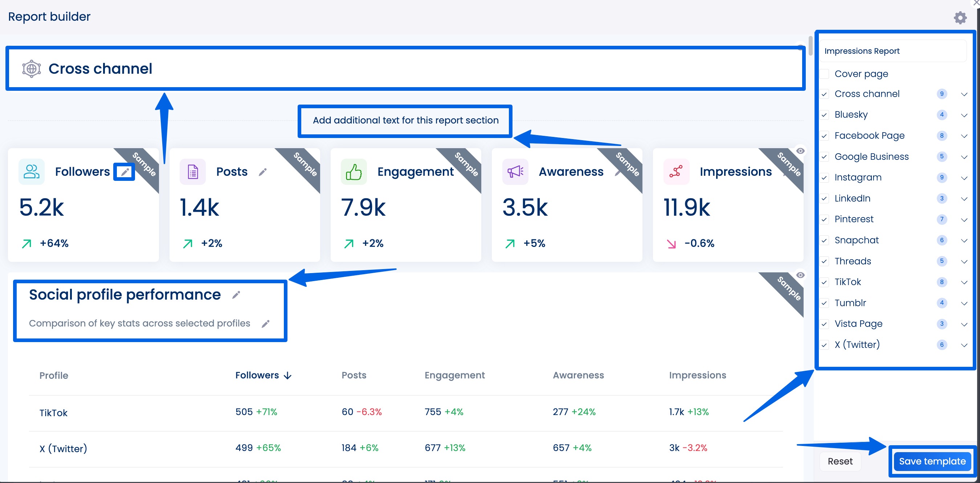Expand the Facebook Page section chevron

964,136
